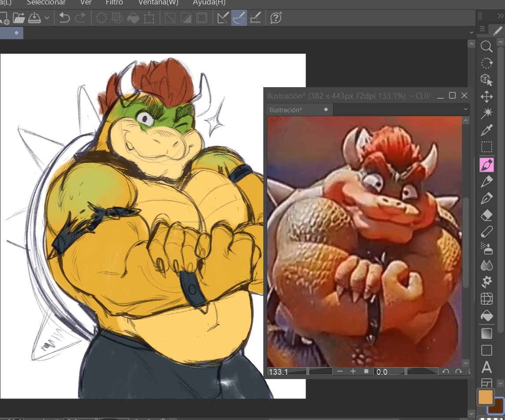This screenshot has width=505, height=420.
Task: Show selection border toolbar icon
Action: 202,18
